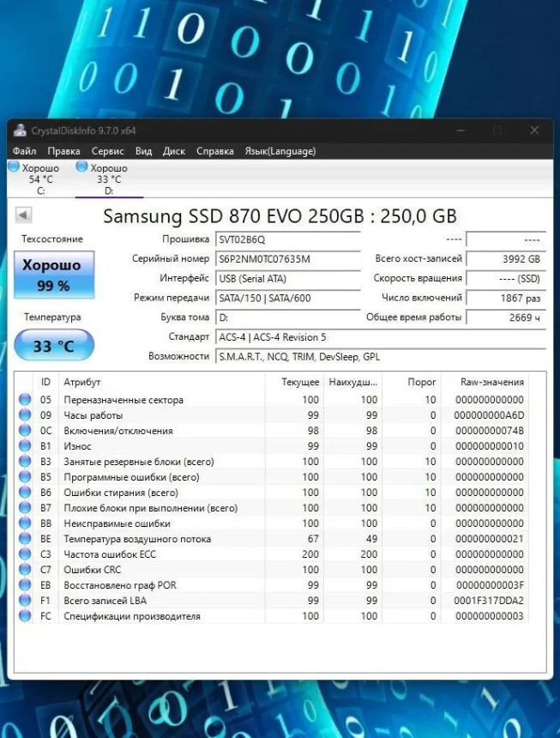Click the Raw-значения column header
This screenshot has height=738, width=560.
[x=485, y=382]
